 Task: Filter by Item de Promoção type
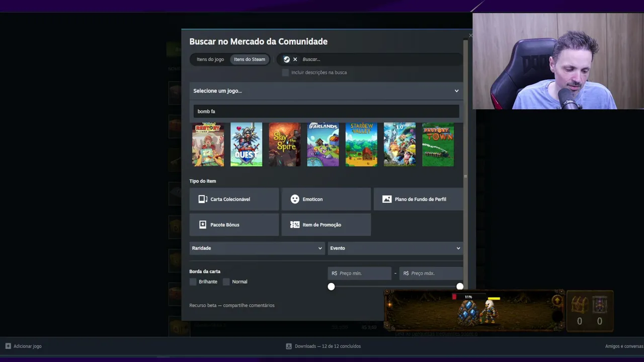(x=326, y=225)
